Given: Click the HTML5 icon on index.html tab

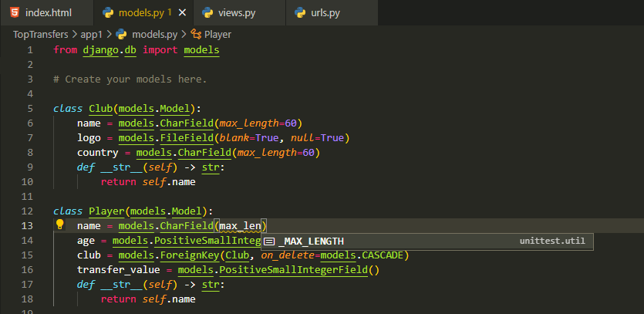Looking at the screenshot, I should 15,12.
